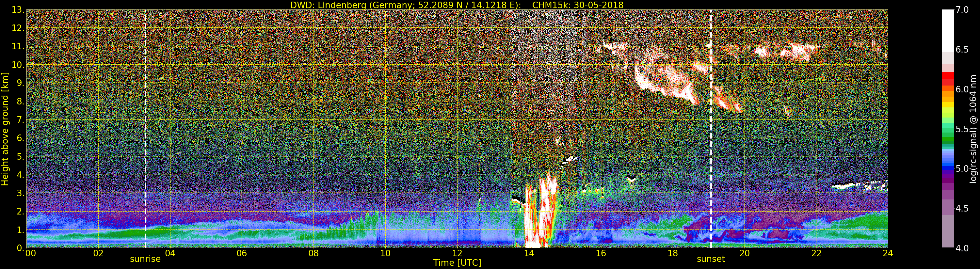Click the time axis tick '12'
This screenshot has height=269, width=980.
pyautogui.click(x=457, y=253)
